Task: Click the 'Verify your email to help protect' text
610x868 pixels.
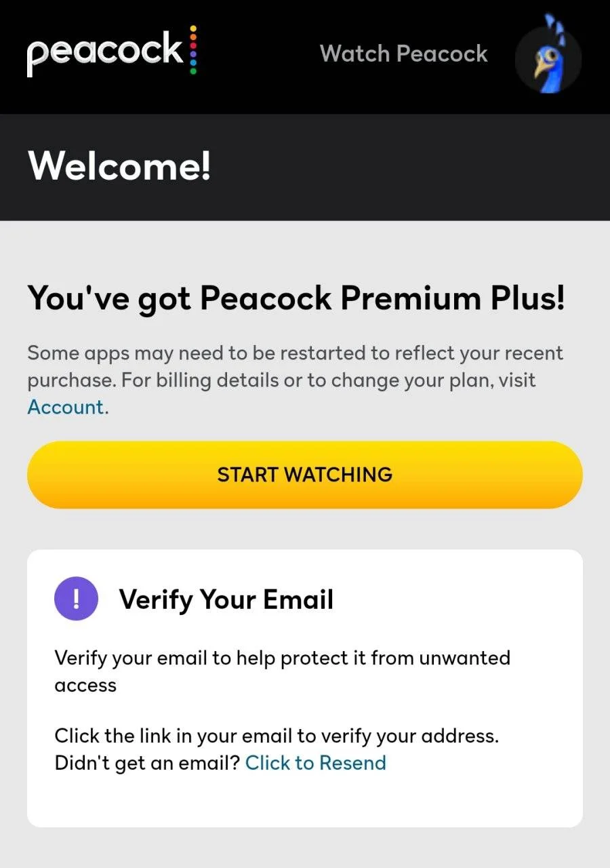Action: pos(283,671)
